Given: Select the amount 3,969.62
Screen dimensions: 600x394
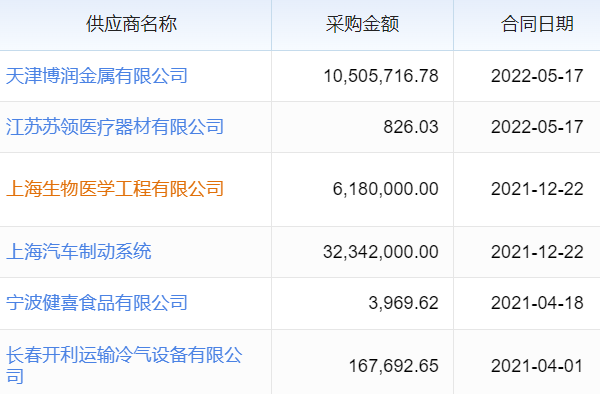Looking at the screenshot, I should pos(403,303).
